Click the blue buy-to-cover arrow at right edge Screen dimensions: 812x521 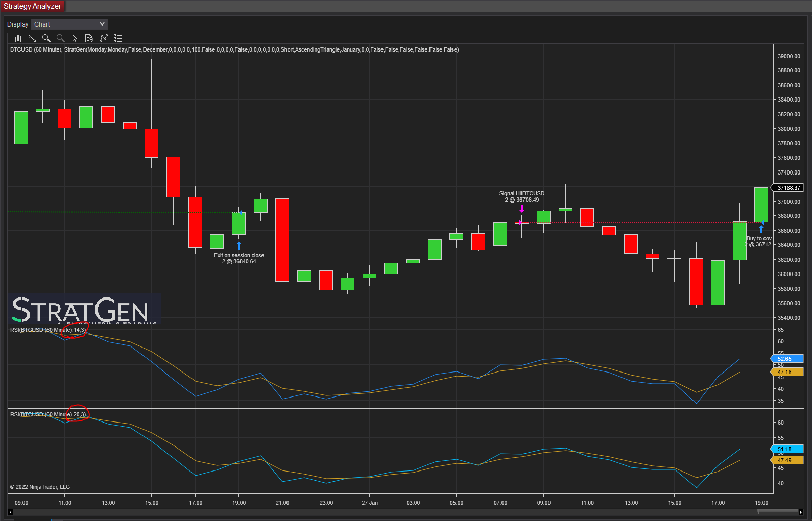[x=761, y=229]
